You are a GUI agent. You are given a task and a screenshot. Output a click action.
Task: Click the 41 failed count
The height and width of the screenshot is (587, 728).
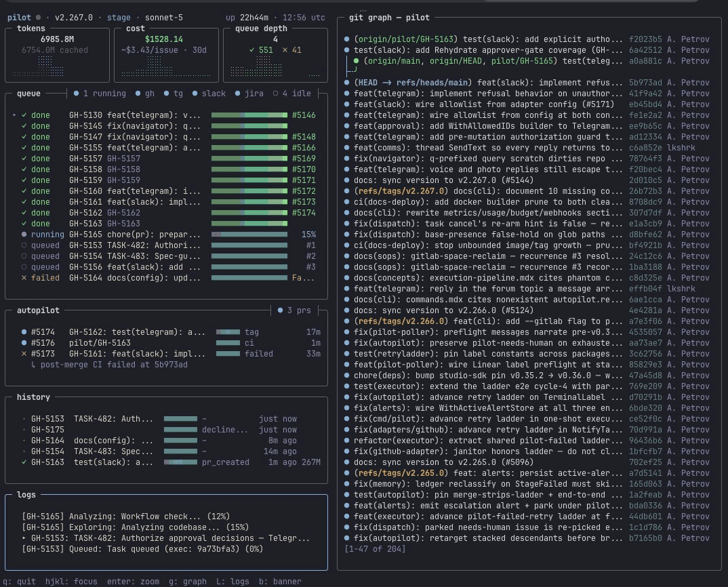(x=291, y=50)
